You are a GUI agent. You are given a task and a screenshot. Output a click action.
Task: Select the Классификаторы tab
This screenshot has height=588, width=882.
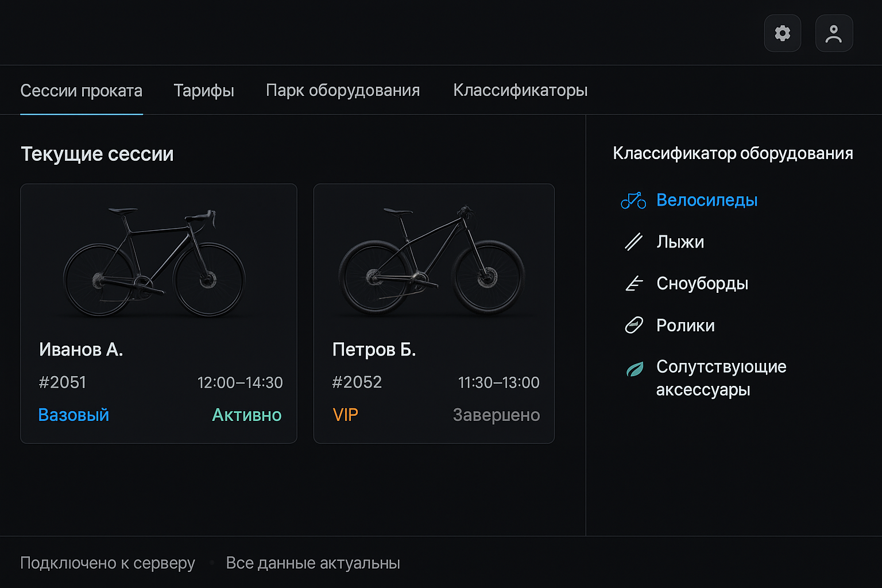[520, 91]
